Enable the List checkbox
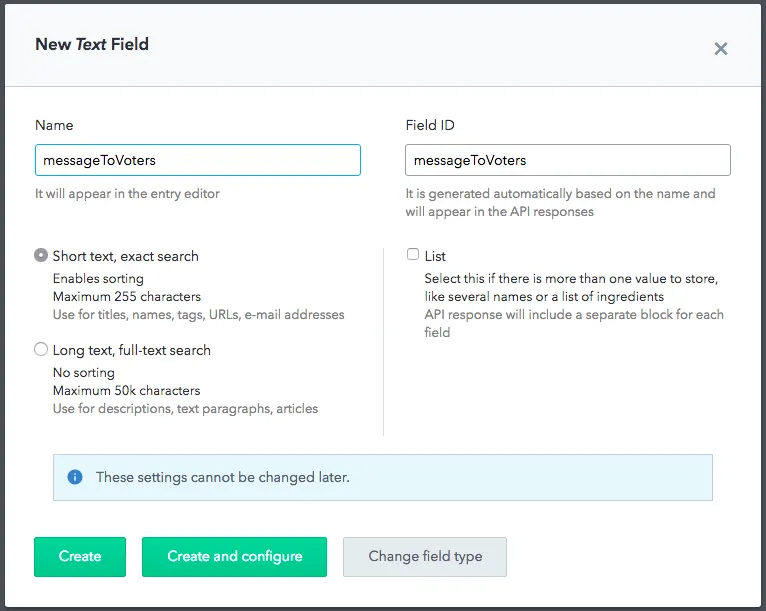 click(413, 254)
